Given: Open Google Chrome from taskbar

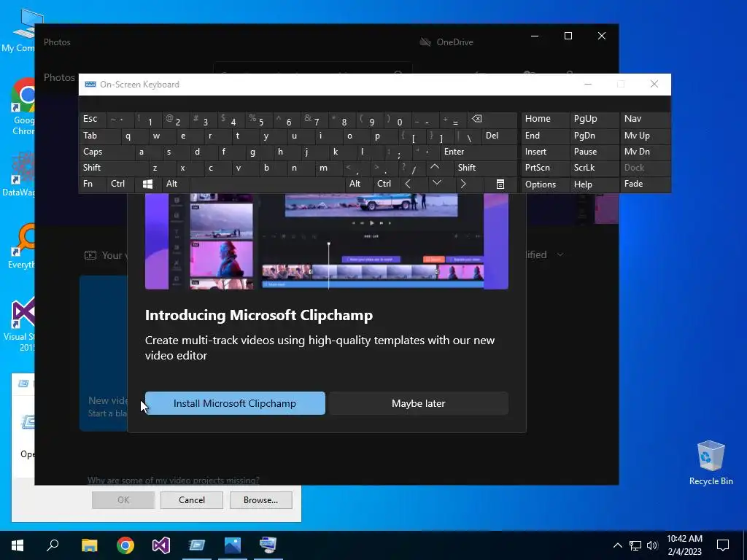Looking at the screenshot, I should [125, 545].
